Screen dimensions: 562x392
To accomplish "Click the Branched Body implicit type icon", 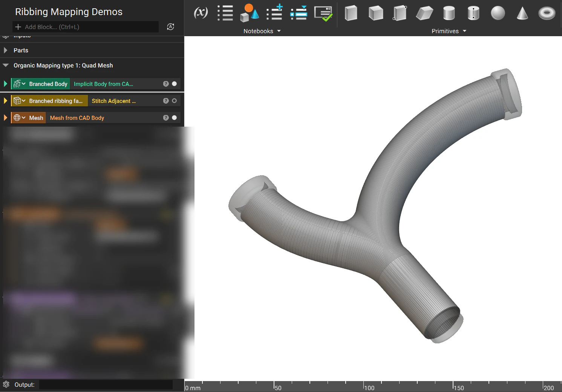I will coord(17,84).
